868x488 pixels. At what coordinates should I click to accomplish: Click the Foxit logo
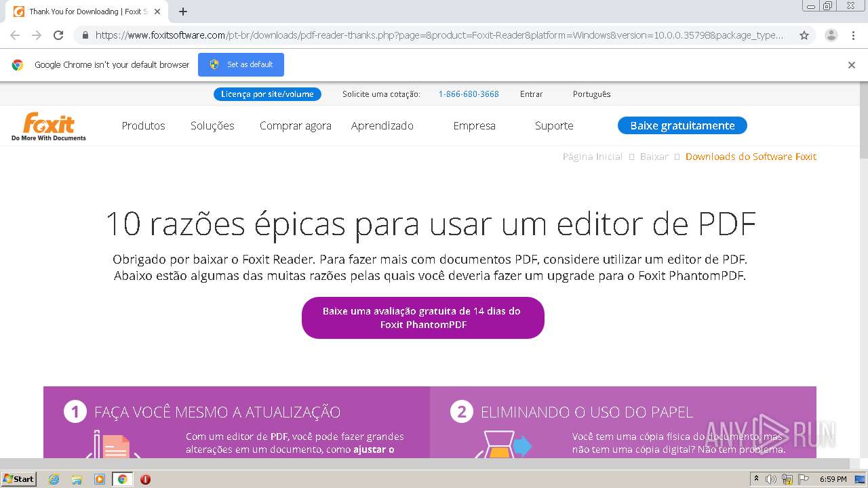49,127
